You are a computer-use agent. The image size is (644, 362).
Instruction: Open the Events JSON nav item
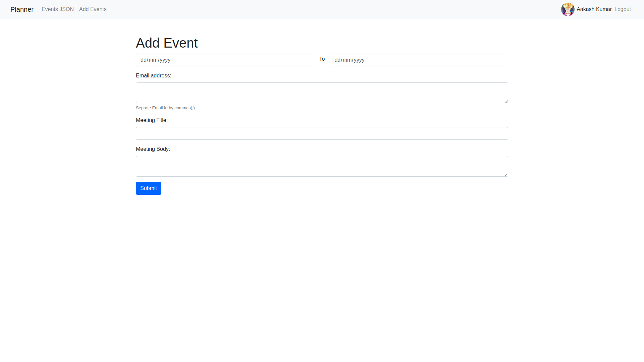(x=58, y=9)
